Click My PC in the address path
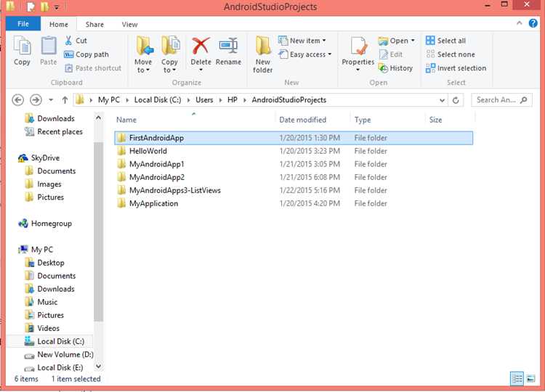The width and height of the screenshot is (545, 392). (109, 100)
